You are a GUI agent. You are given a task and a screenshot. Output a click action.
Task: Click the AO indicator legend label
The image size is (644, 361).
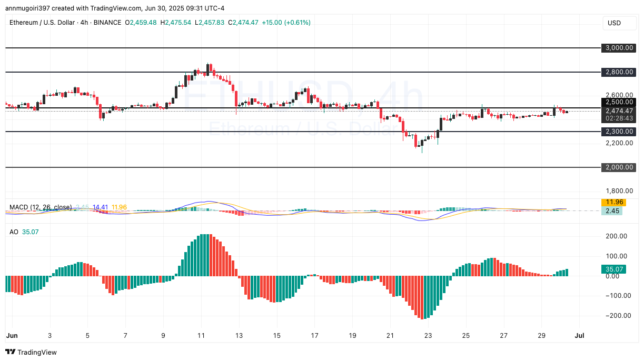click(x=14, y=232)
